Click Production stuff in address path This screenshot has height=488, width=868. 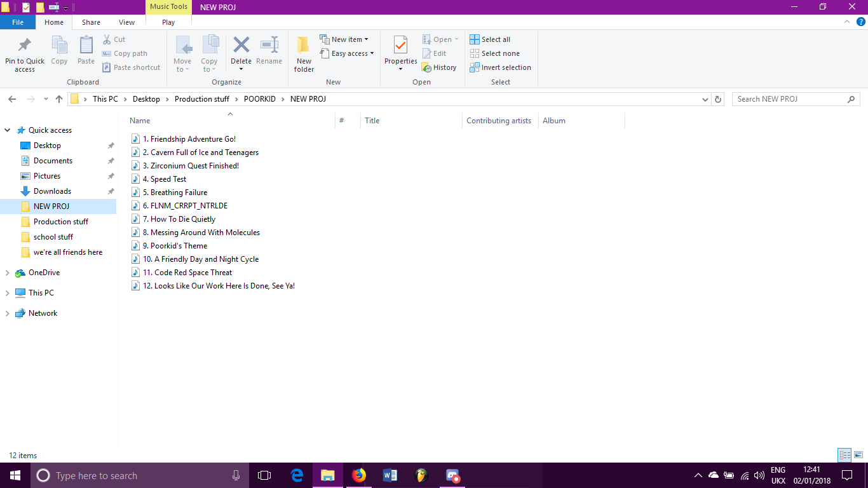(x=202, y=99)
